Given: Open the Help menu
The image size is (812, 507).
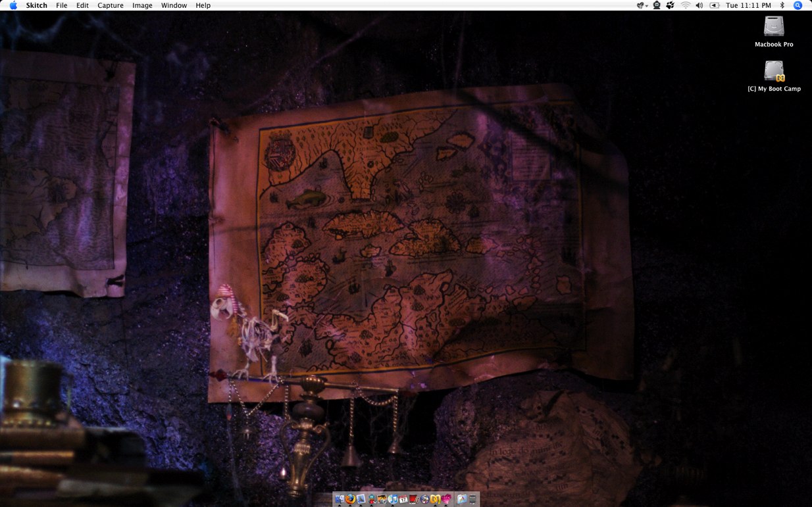Looking at the screenshot, I should click(203, 5).
